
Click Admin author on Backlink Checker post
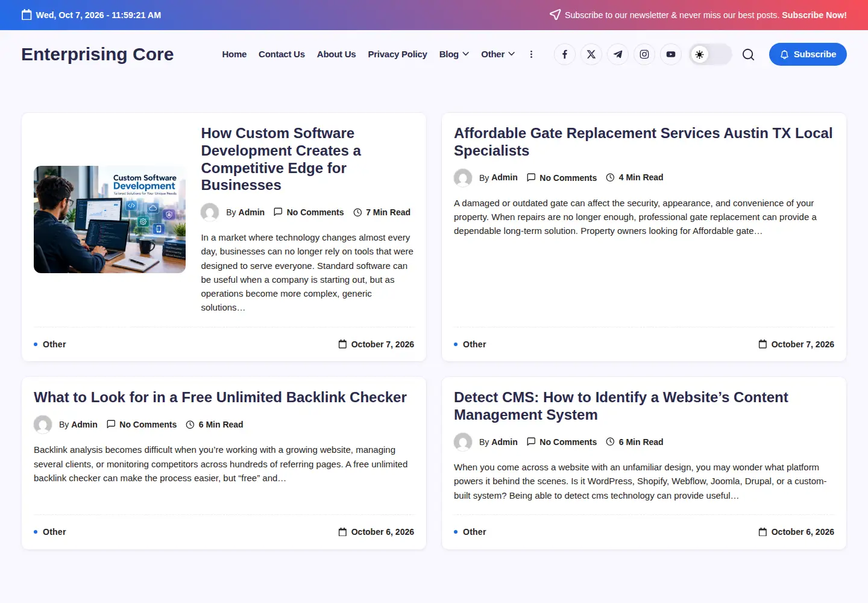point(84,425)
